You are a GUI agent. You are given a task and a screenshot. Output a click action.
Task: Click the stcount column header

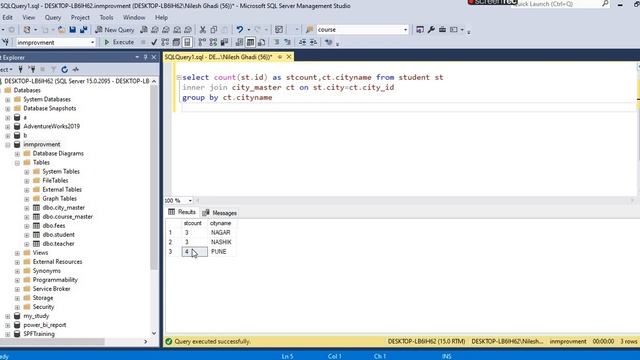[193, 223]
